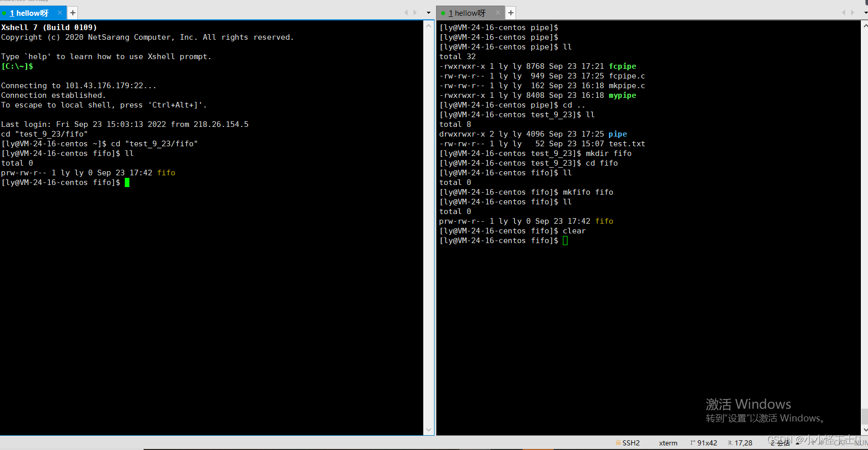Click the hollow cursor in right terminal
868x450 pixels.
565,241
